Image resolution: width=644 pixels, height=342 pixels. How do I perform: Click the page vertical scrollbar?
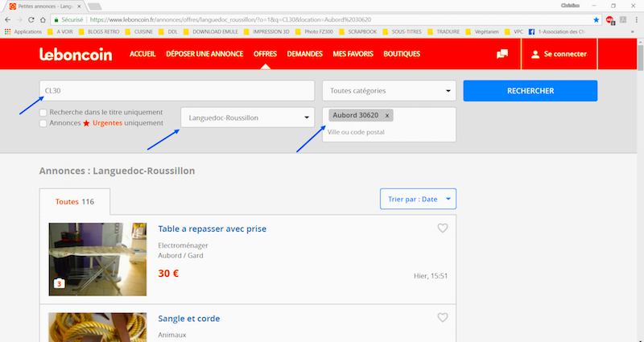[x=640, y=60]
